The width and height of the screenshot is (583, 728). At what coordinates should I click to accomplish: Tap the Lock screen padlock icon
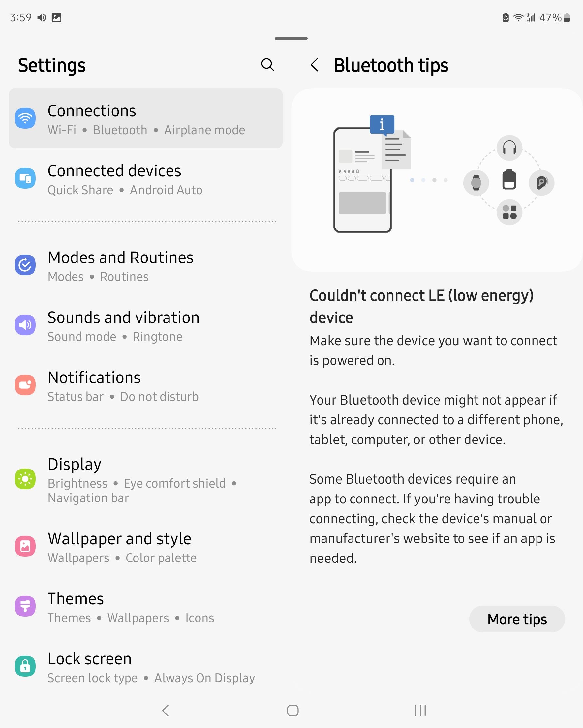(25, 666)
